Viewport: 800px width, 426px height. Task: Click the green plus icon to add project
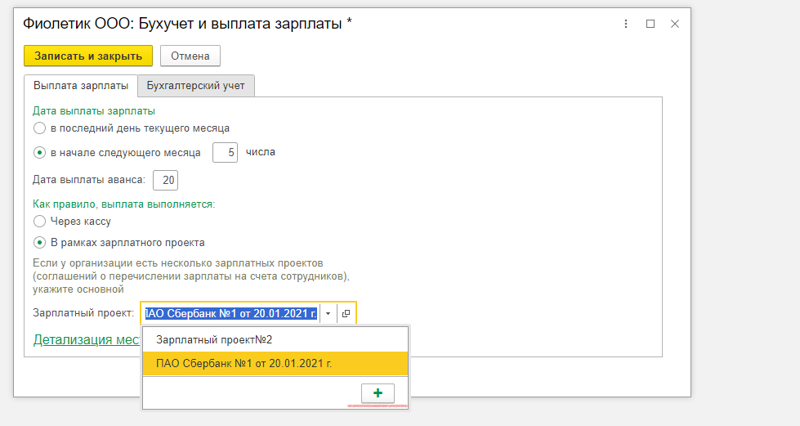[378, 393]
